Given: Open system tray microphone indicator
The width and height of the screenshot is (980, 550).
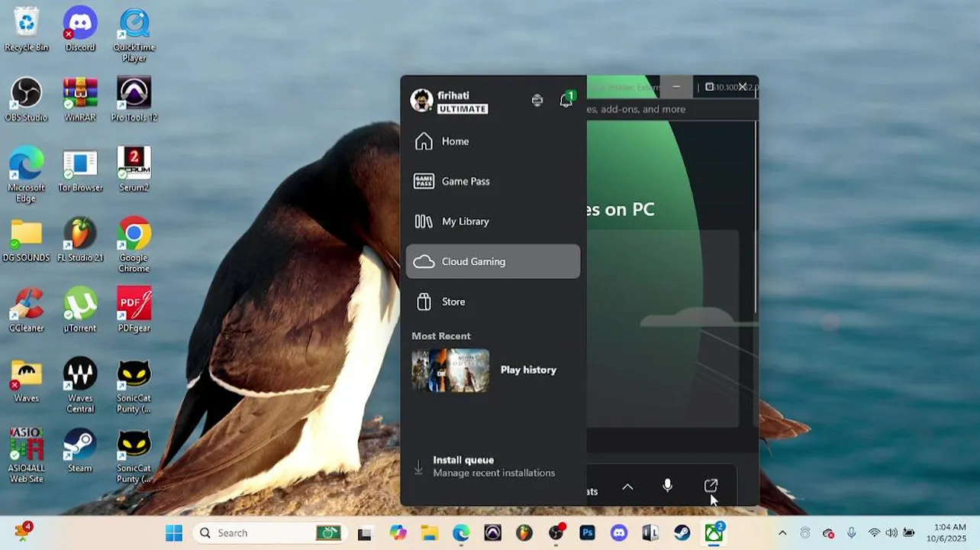Looking at the screenshot, I should coord(852,533).
